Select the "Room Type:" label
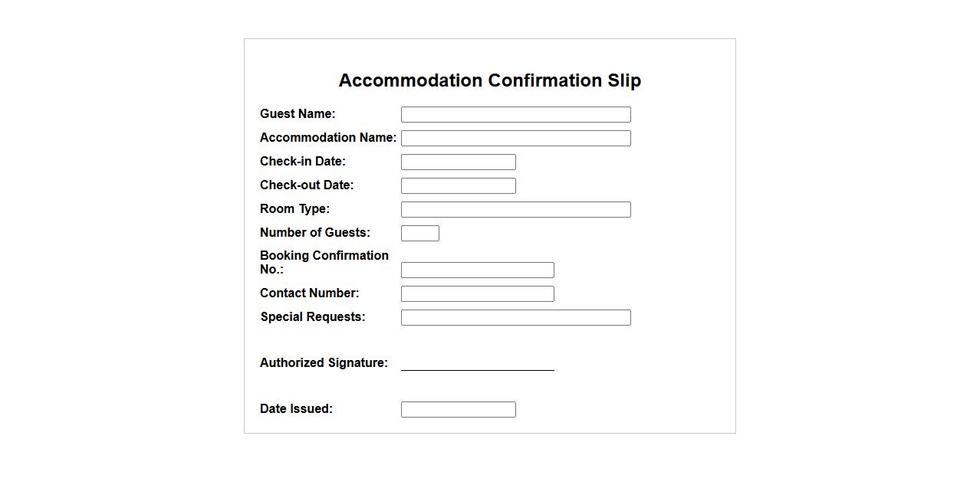 (294, 209)
